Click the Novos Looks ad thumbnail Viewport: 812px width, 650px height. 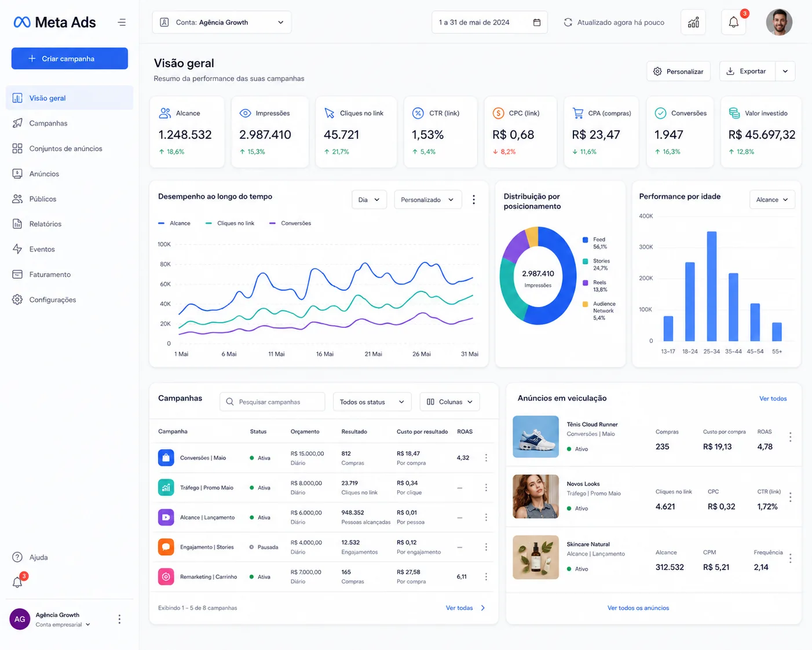[x=536, y=496]
